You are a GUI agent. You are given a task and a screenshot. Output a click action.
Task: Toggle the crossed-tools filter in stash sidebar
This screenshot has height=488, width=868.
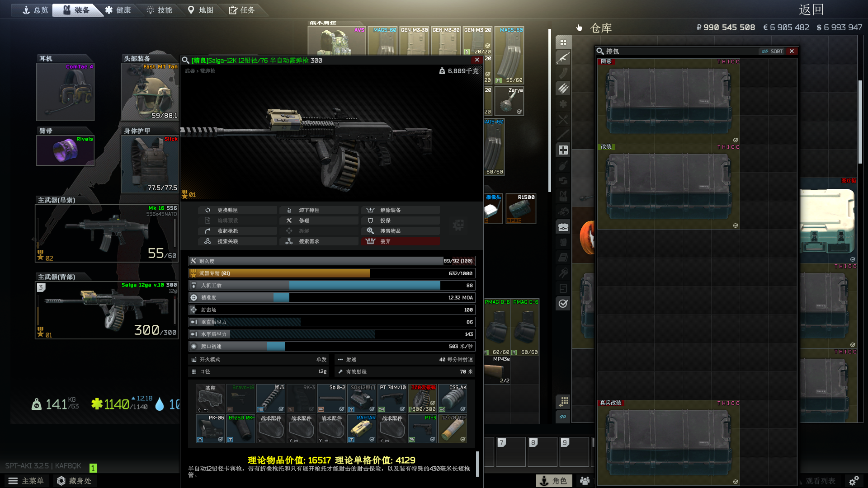pos(563,119)
